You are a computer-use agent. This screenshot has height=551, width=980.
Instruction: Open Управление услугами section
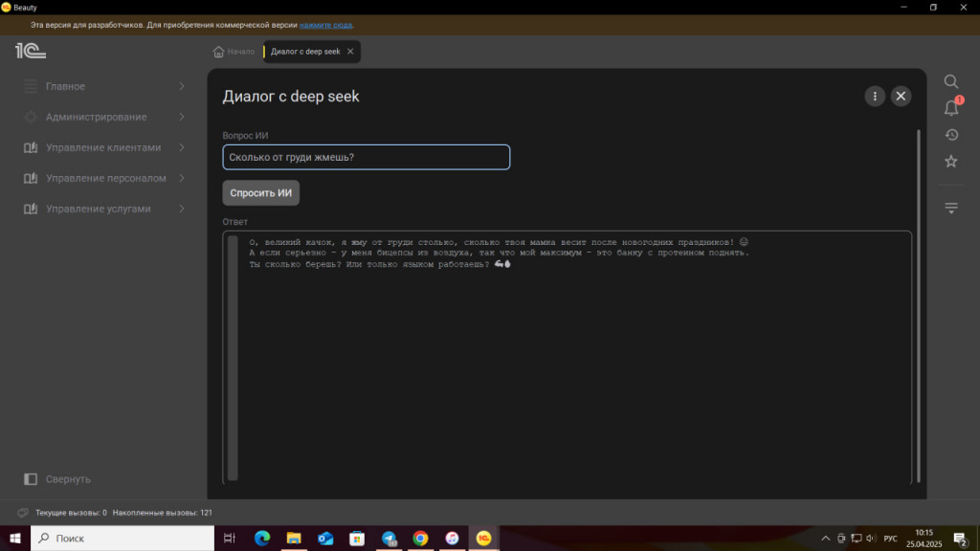click(99, 209)
